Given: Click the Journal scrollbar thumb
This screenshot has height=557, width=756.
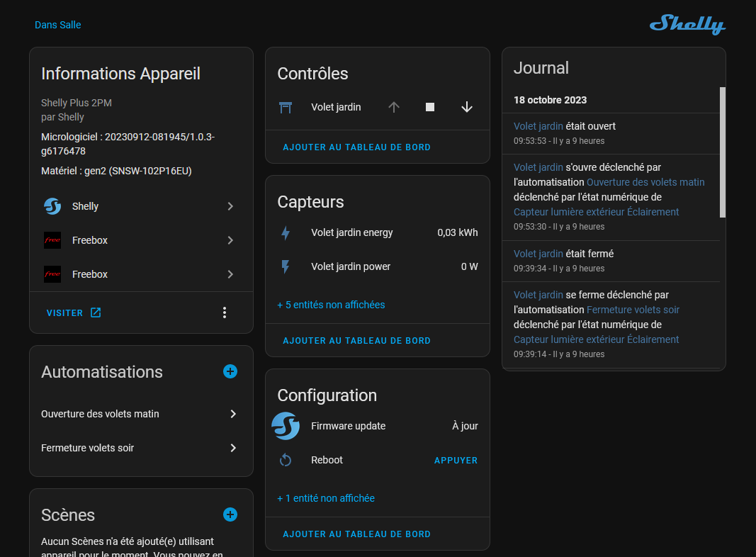Looking at the screenshot, I should pos(722,152).
